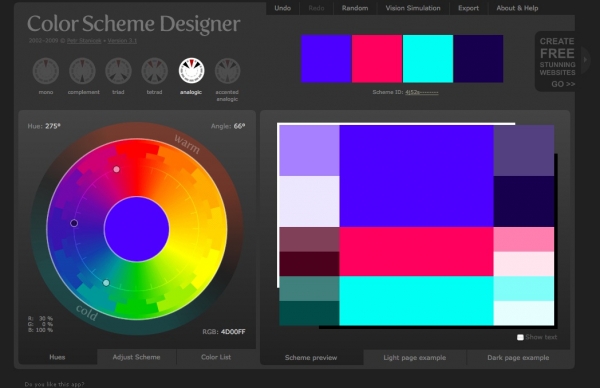Click the cyan secondary hue handle on the wheel
This screenshot has height=388, width=600.
point(106,283)
